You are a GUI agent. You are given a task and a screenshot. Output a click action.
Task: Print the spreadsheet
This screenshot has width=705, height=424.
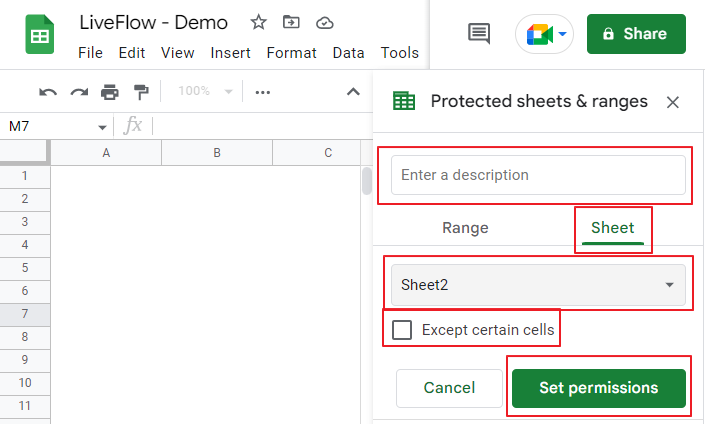110,92
